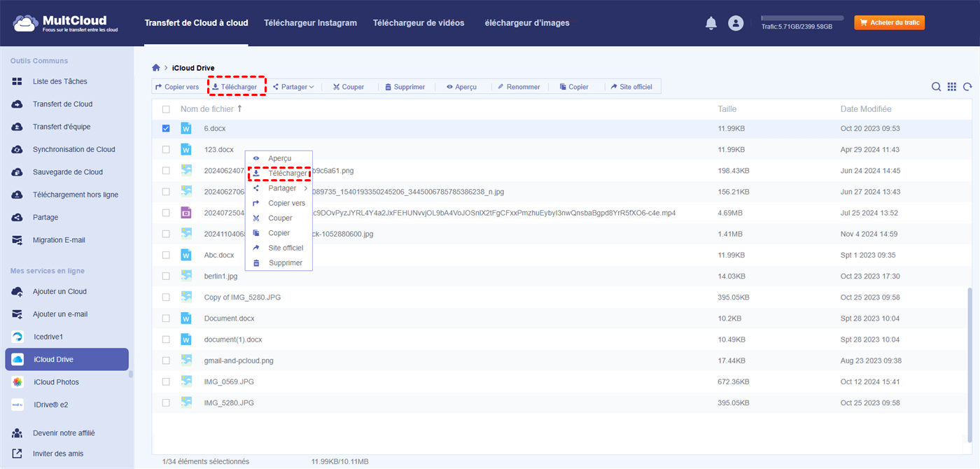This screenshot has height=469, width=980.
Task: Check the box for berlin1.jpg
Action: point(166,276)
